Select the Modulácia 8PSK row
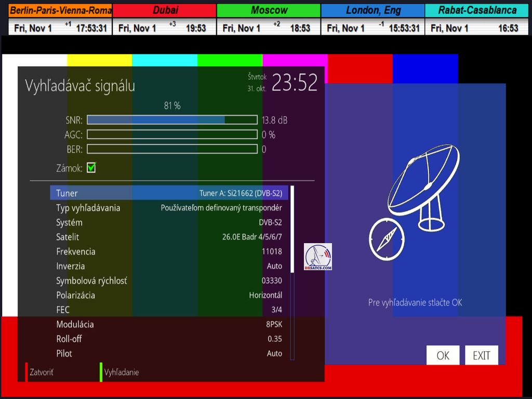532x399 pixels. [169, 324]
